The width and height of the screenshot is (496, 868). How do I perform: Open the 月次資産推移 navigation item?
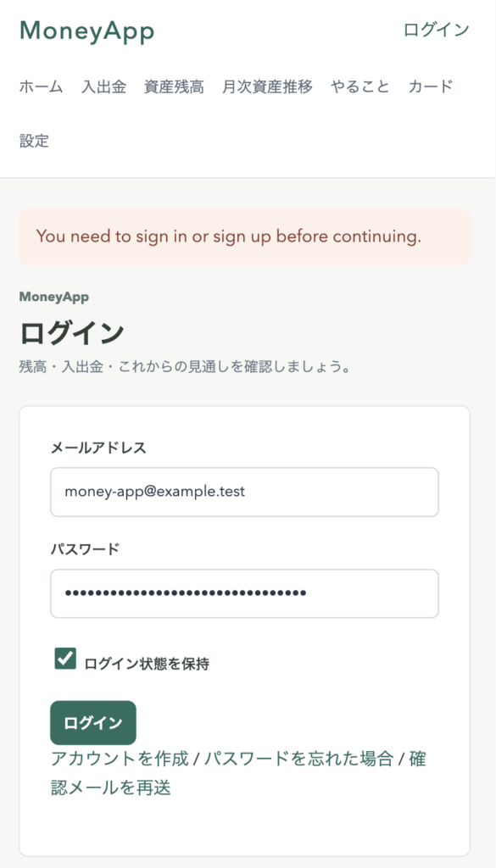pos(267,87)
